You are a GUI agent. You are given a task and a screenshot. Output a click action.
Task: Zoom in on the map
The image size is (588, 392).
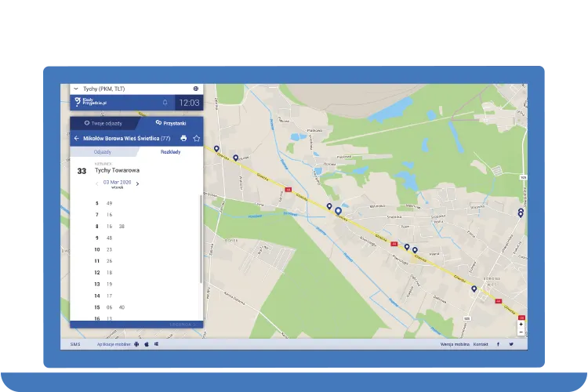click(521, 324)
